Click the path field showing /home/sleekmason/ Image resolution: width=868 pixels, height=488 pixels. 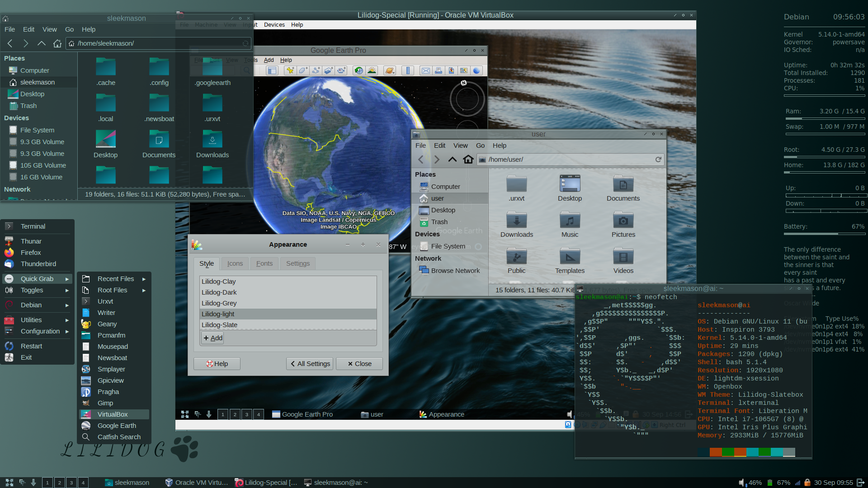[158, 43]
